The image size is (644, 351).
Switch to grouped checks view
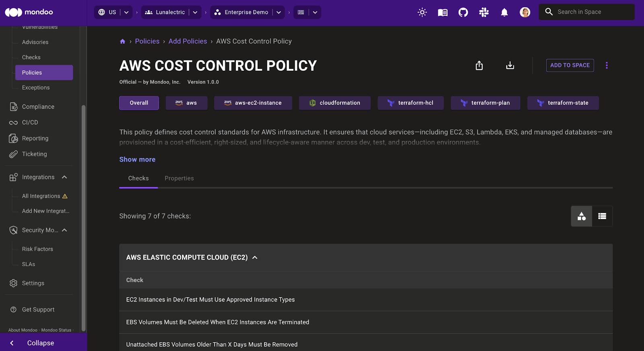pyautogui.click(x=582, y=216)
